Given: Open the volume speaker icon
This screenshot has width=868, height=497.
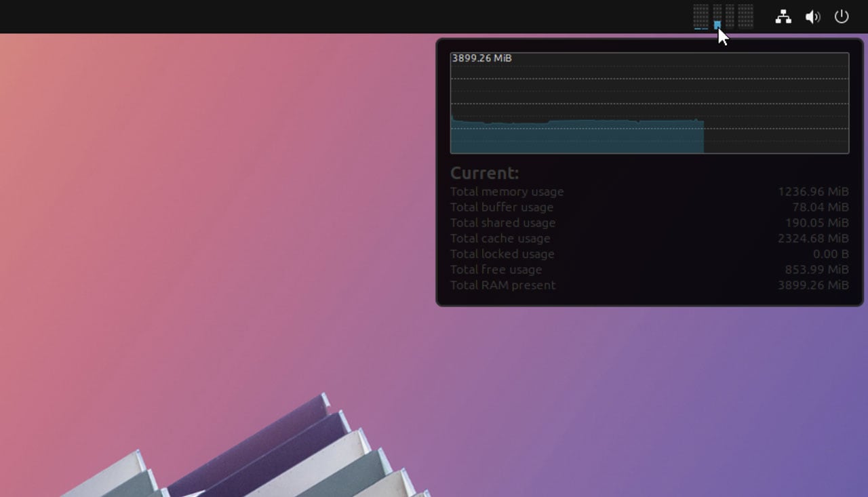Looking at the screenshot, I should [x=812, y=17].
